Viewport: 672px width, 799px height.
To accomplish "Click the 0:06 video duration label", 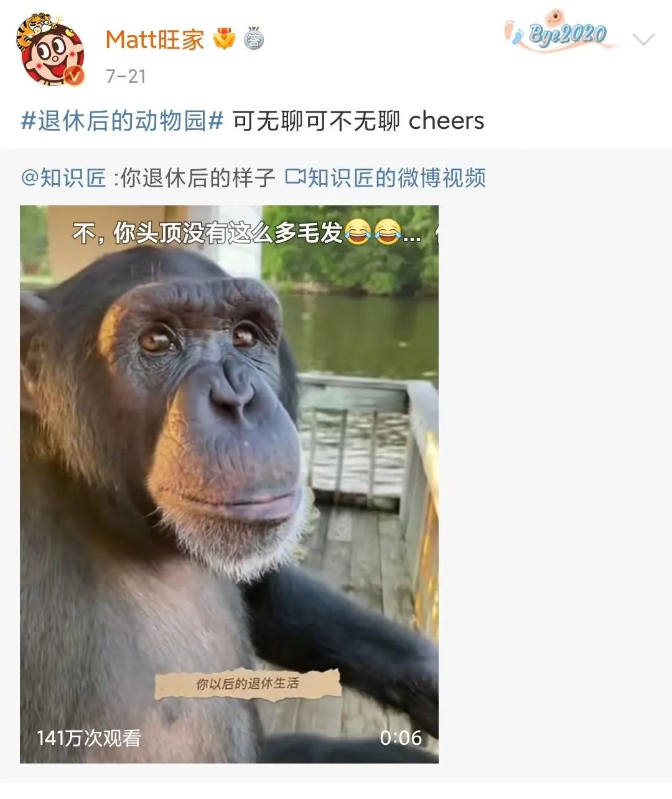I will (401, 738).
